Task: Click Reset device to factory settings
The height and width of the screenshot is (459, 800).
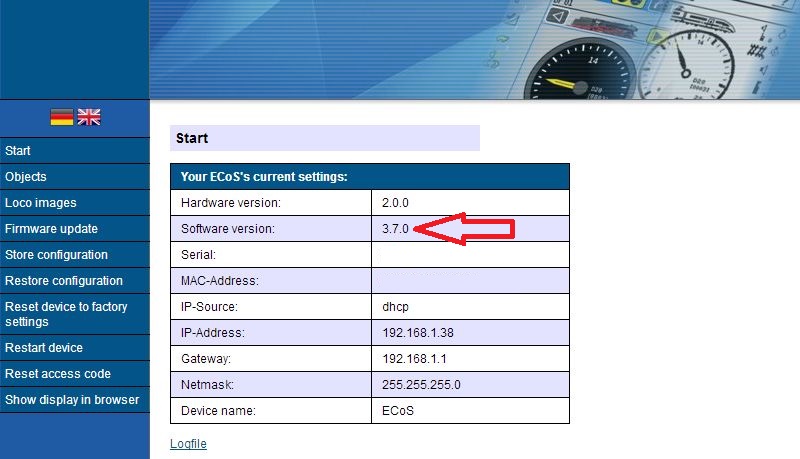Action: [x=66, y=314]
